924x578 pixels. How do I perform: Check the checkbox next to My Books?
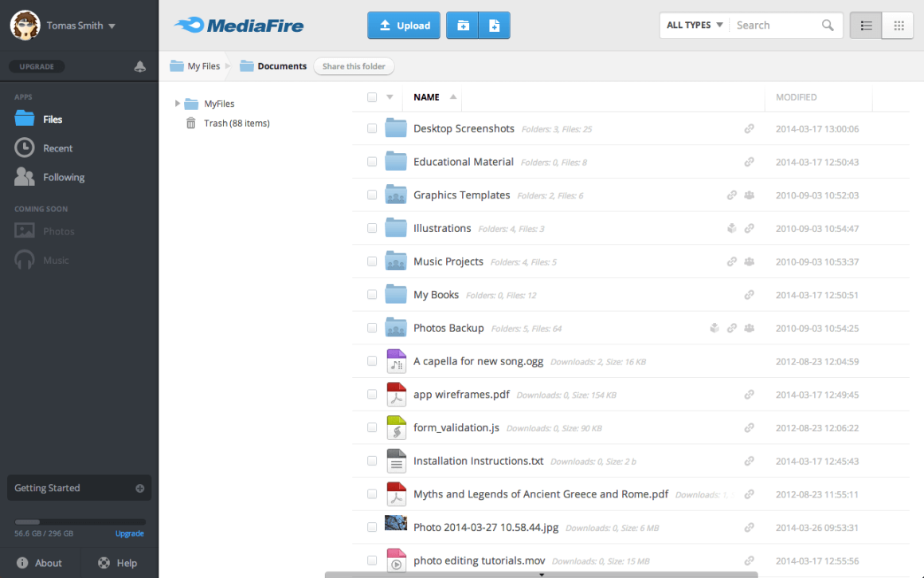tap(371, 294)
